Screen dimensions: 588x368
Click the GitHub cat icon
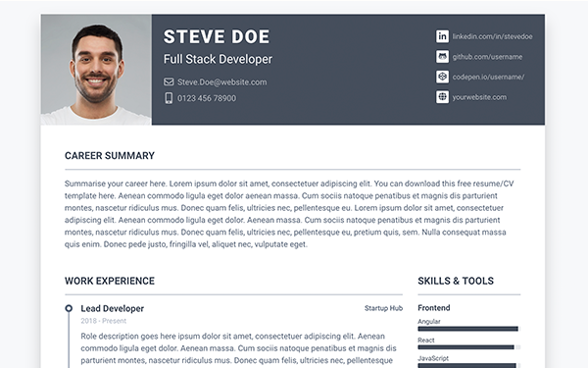click(442, 57)
